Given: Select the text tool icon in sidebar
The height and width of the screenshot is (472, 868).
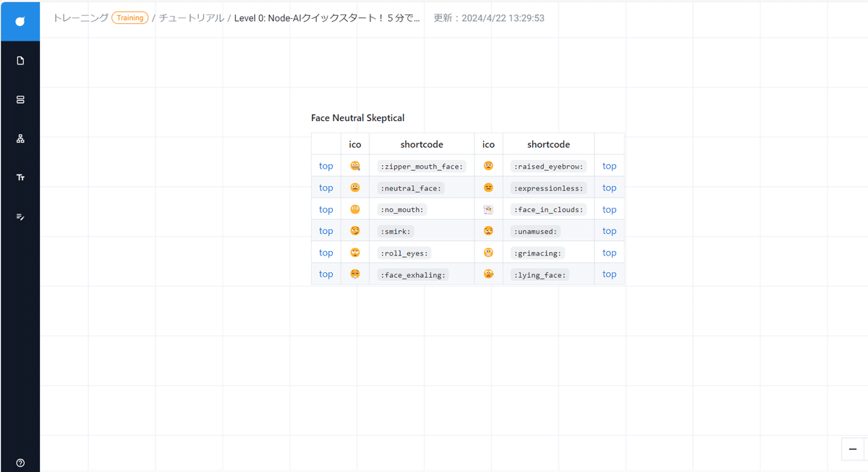Looking at the screenshot, I should (20, 177).
